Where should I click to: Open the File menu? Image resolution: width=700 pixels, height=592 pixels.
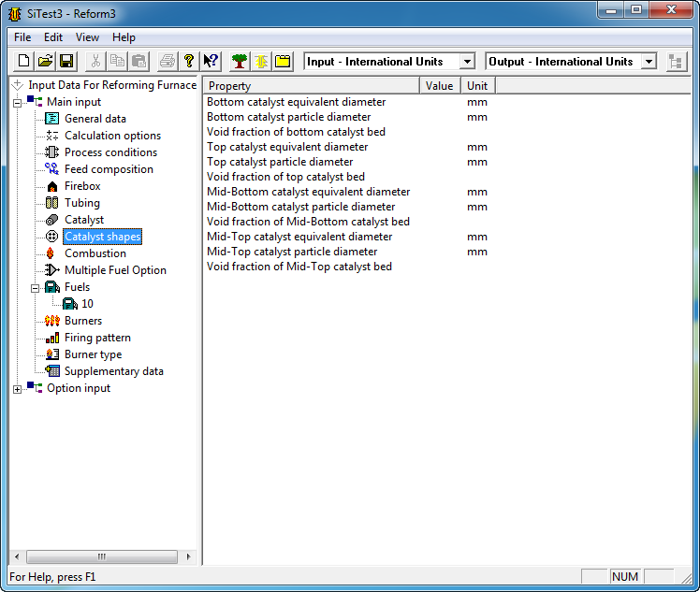(22, 37)
